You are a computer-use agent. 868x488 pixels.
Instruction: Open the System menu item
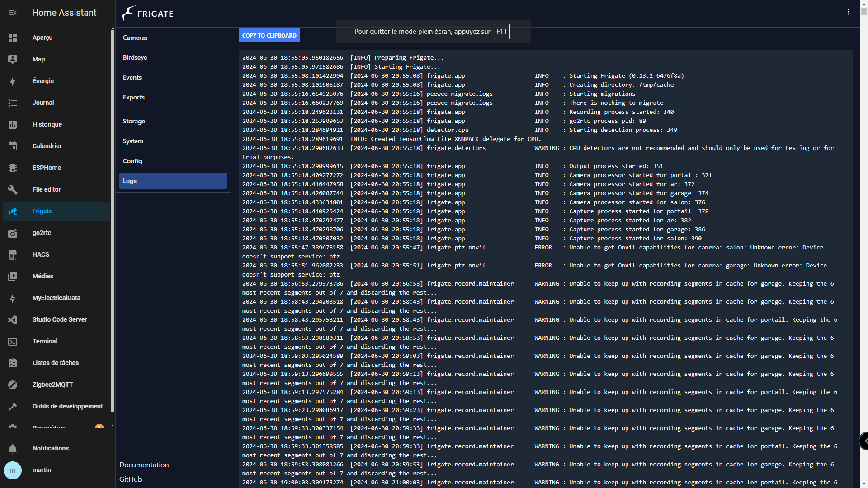[133, 141]
